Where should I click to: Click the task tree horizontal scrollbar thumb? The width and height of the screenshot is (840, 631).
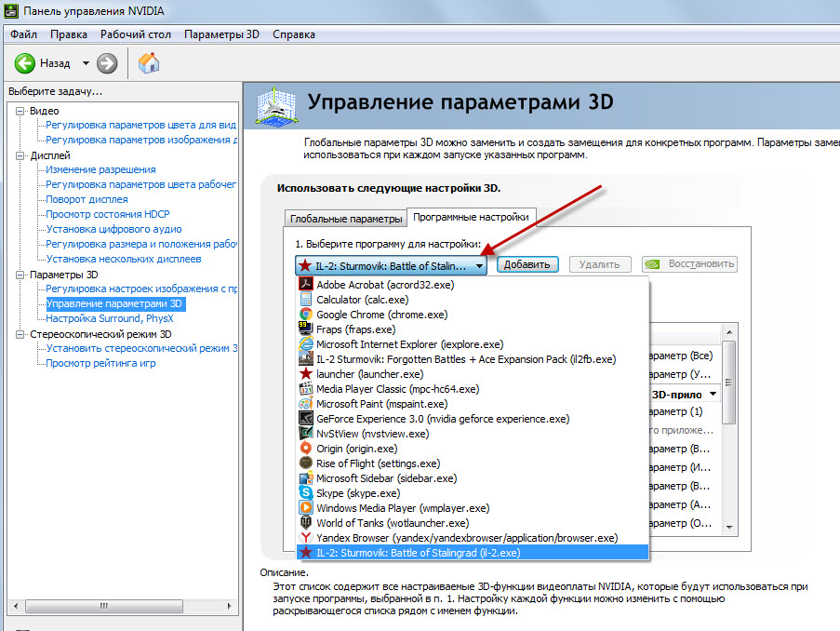click(x=104, y=607)
